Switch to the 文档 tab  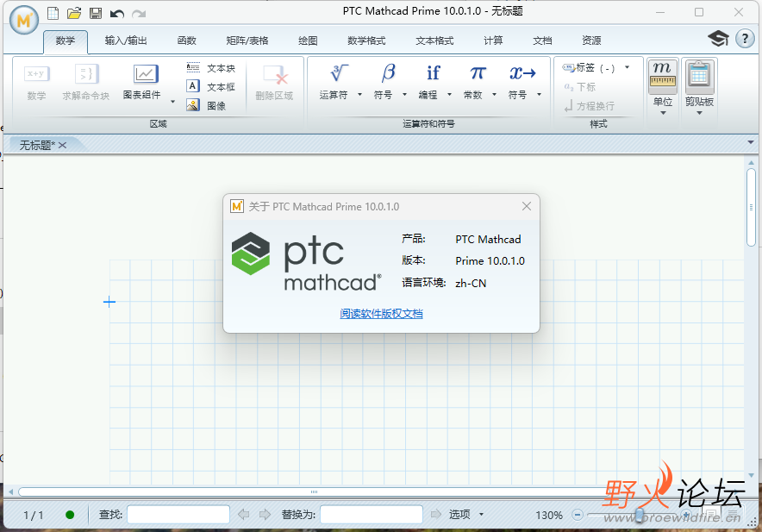point(542,41)
